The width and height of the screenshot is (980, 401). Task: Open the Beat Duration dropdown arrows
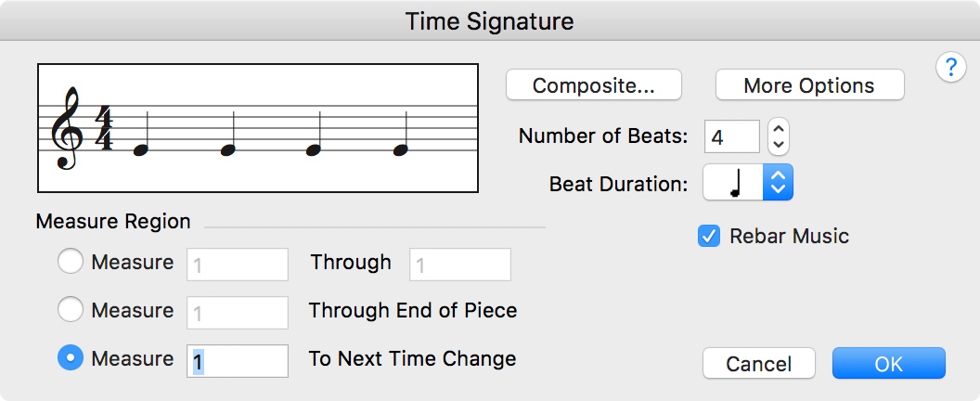point(778,183)
